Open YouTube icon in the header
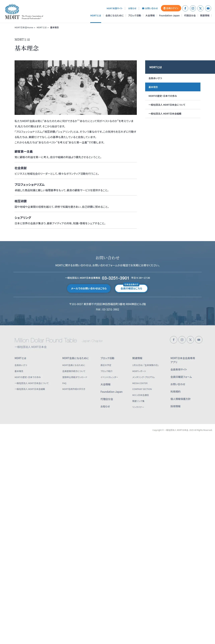Viewport: 215px width, 644px height. [208, 8]
